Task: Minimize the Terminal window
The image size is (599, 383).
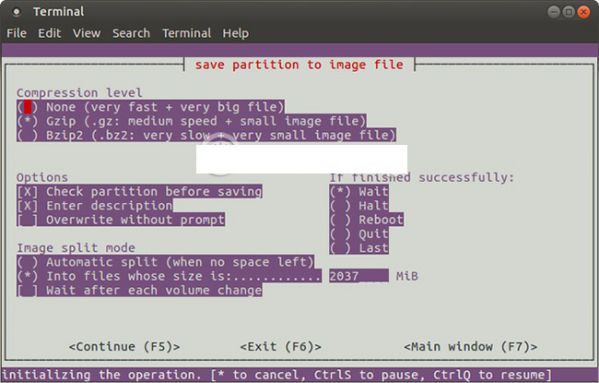Action: point(554,12)
